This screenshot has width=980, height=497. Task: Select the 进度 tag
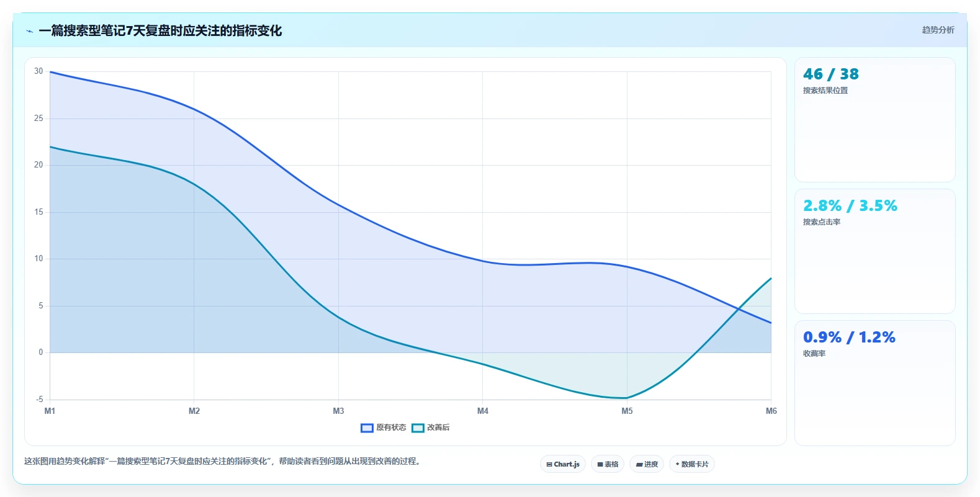(x=647, y=464)
